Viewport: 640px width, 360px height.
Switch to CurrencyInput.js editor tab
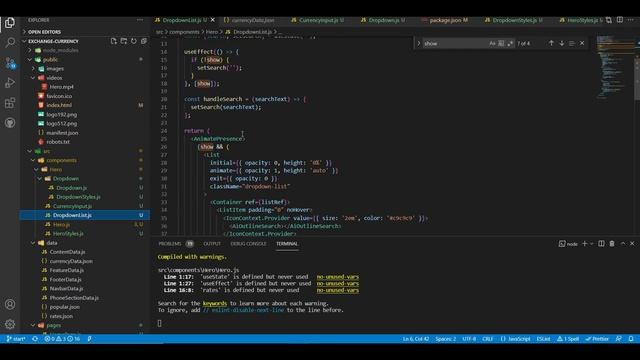318,20
